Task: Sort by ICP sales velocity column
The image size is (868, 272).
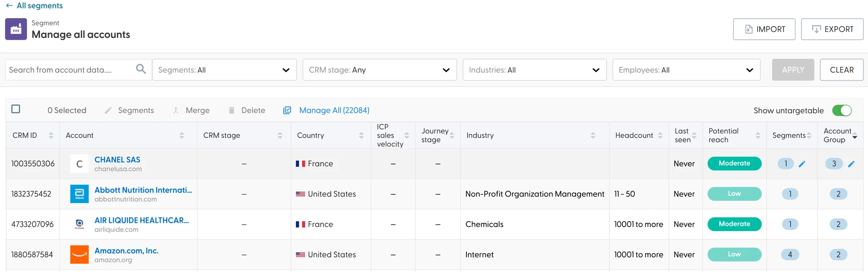Action: [x=406, y=135]
